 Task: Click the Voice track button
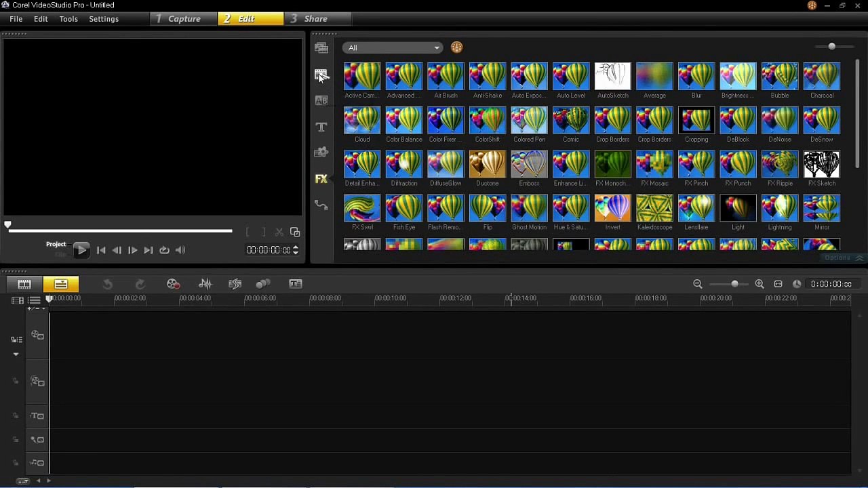(38, 439)
